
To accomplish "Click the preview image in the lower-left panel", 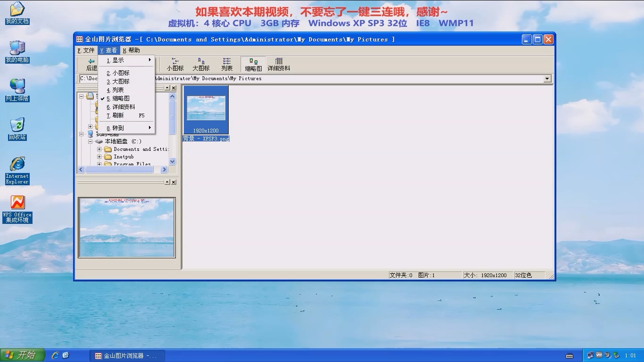I will coord(127,228).
